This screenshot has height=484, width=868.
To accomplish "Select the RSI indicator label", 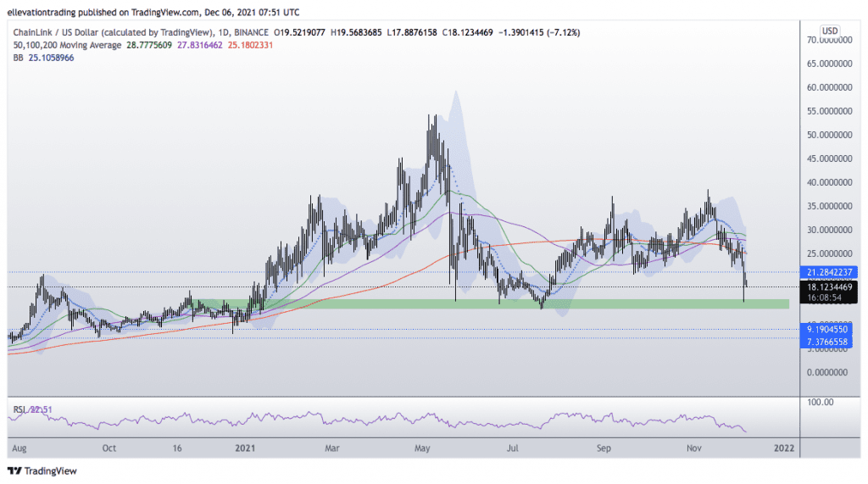I will (x=20, y=409).
